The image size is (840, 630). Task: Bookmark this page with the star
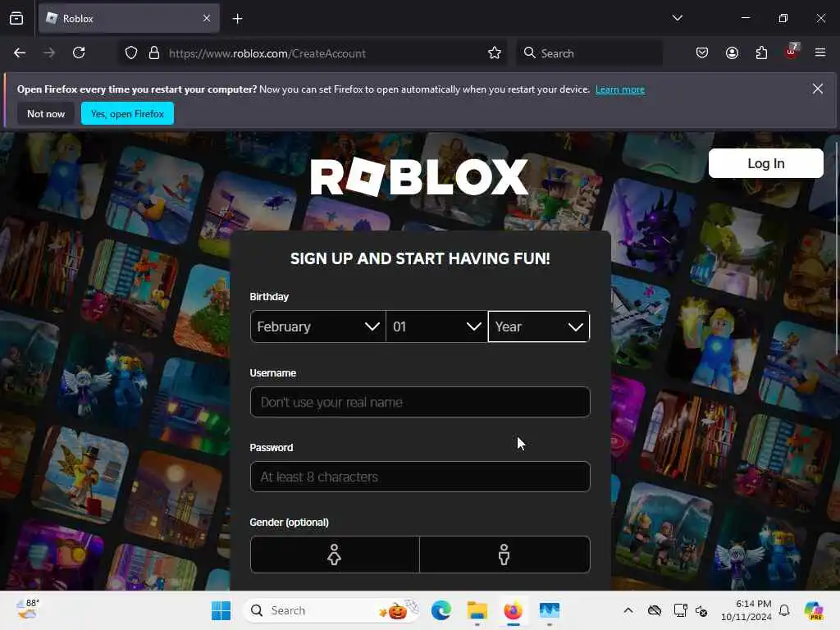(495, 53)
